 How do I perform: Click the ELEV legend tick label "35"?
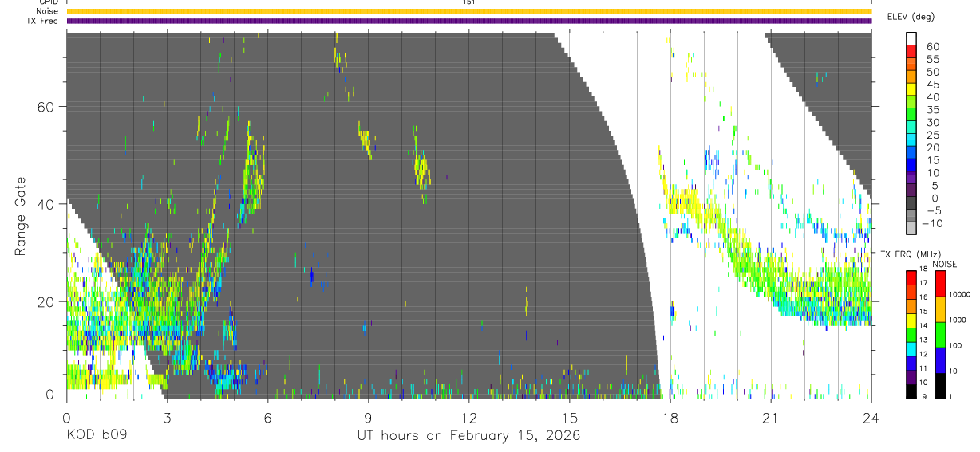point(933,110)
